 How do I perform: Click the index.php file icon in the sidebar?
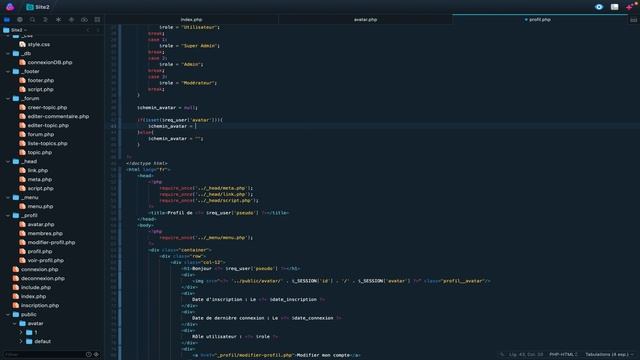point(16,296)
